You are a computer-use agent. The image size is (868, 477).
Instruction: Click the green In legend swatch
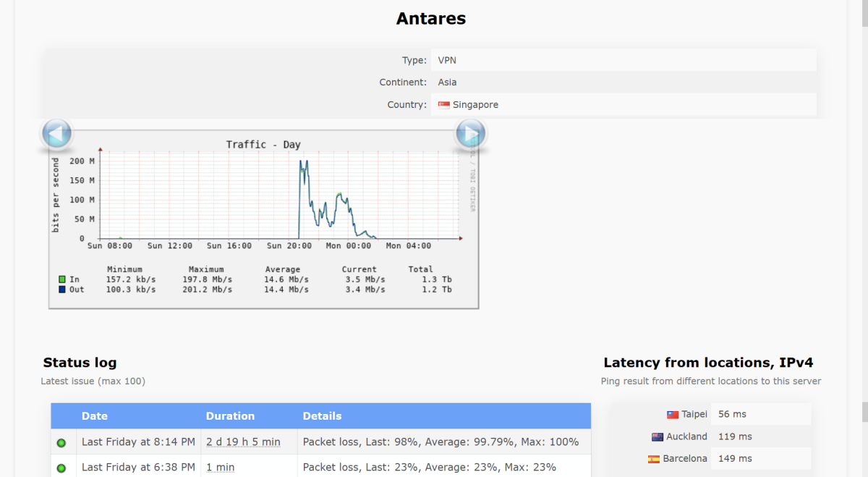coord(62,279)
